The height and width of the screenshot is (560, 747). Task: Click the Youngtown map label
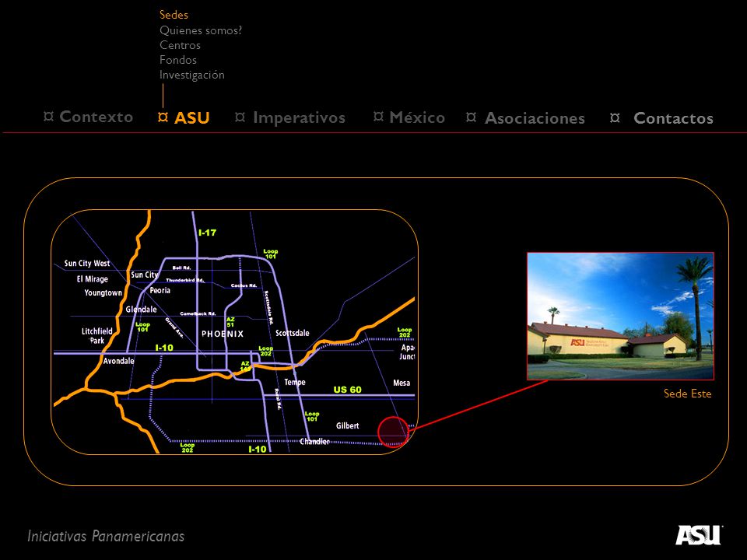(x=103, y=293)
